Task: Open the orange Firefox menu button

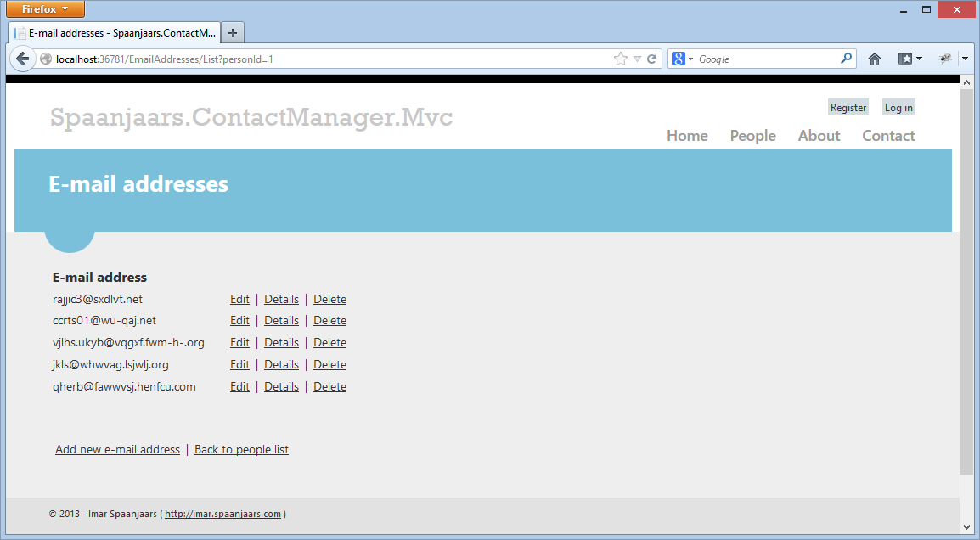Action: [45, 9]
